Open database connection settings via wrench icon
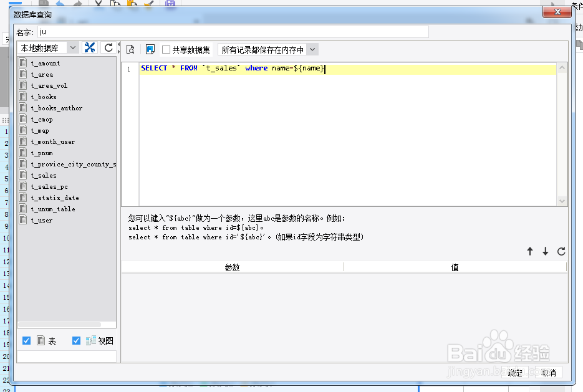This screenshot has height=392, width=583. (x=89, y=47)
